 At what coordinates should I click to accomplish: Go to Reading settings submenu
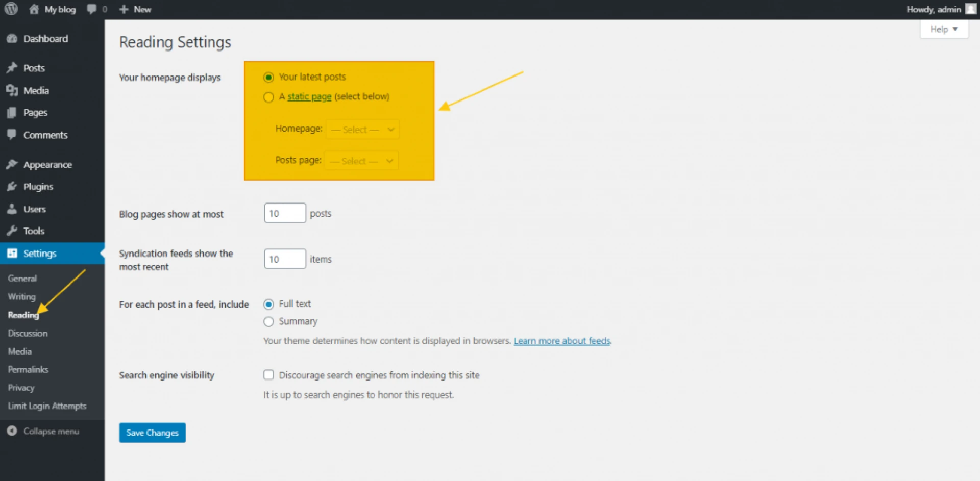pyautogui.click(x=23, y=315)
